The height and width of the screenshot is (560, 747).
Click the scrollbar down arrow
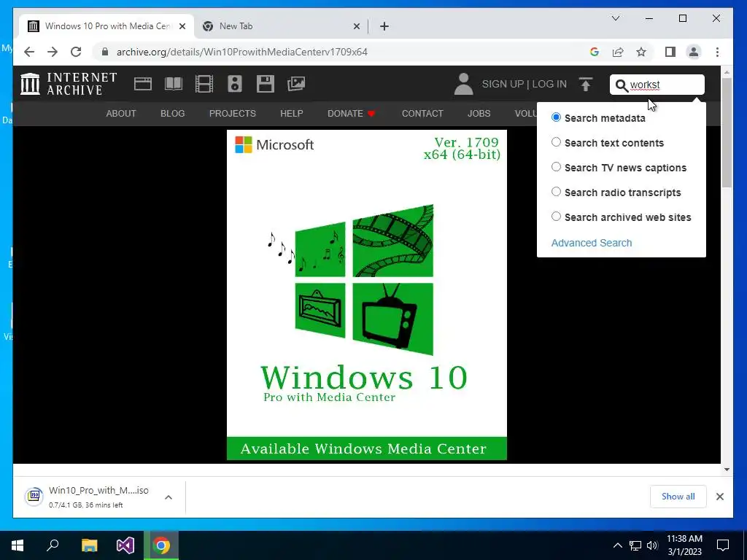point(727,469)
